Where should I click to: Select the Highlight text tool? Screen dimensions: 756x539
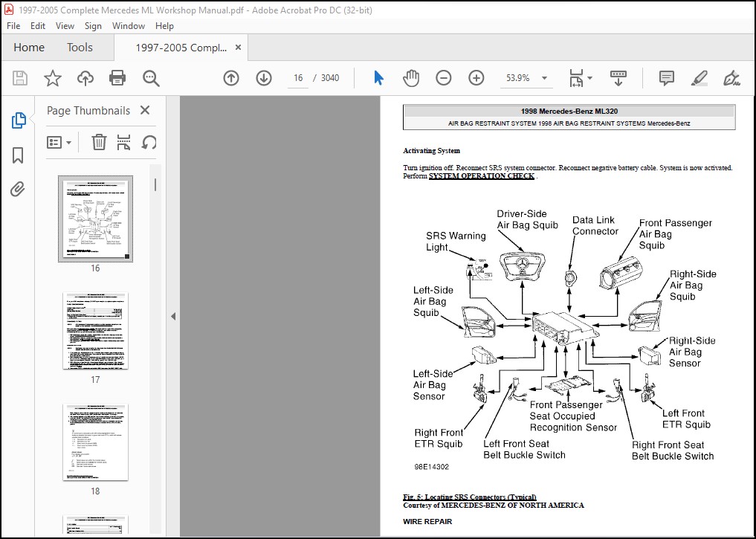tap(699, 78)
